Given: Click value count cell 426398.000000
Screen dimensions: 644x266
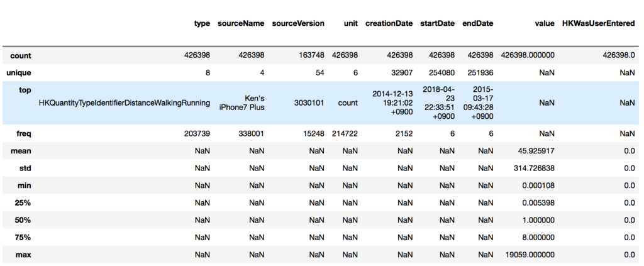Looking at the screenshot, I should pos(528,55).
